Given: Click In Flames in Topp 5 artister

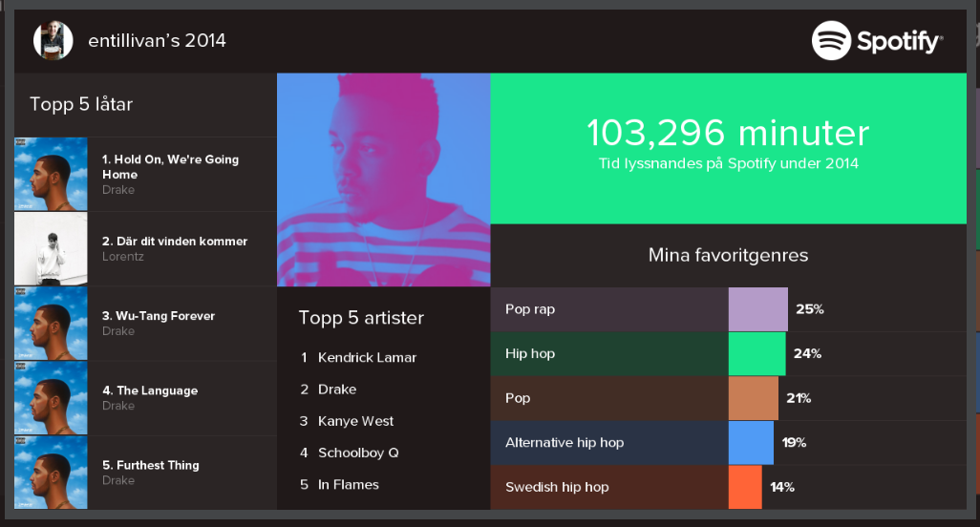Looking at the screenshot, I should click(348, 484).
